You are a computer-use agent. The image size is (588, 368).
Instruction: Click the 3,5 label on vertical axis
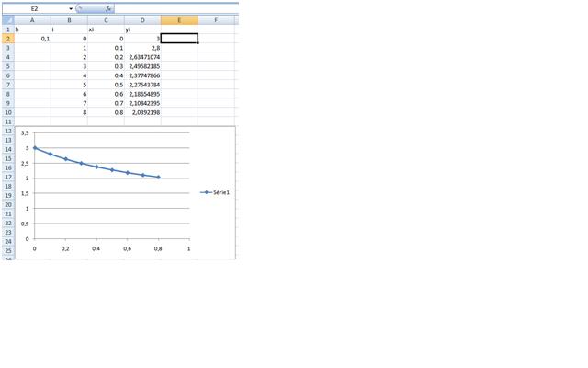[x=25, y=132]
